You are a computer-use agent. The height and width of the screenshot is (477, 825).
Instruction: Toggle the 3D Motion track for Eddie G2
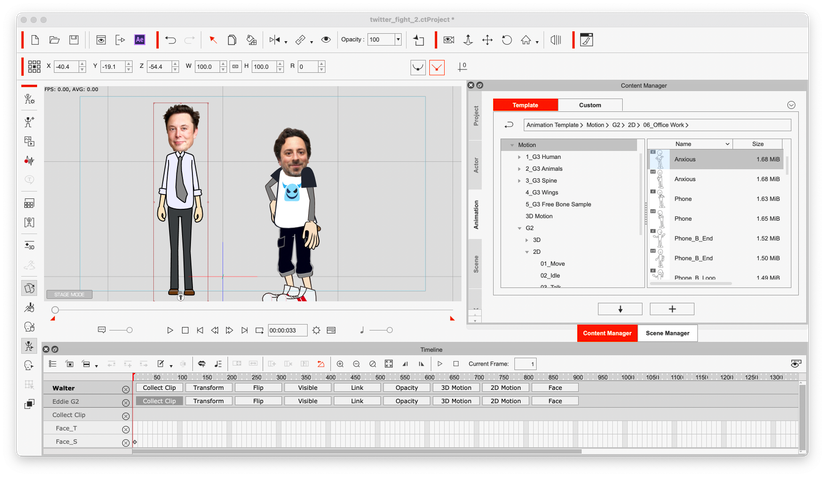[456, 401]
